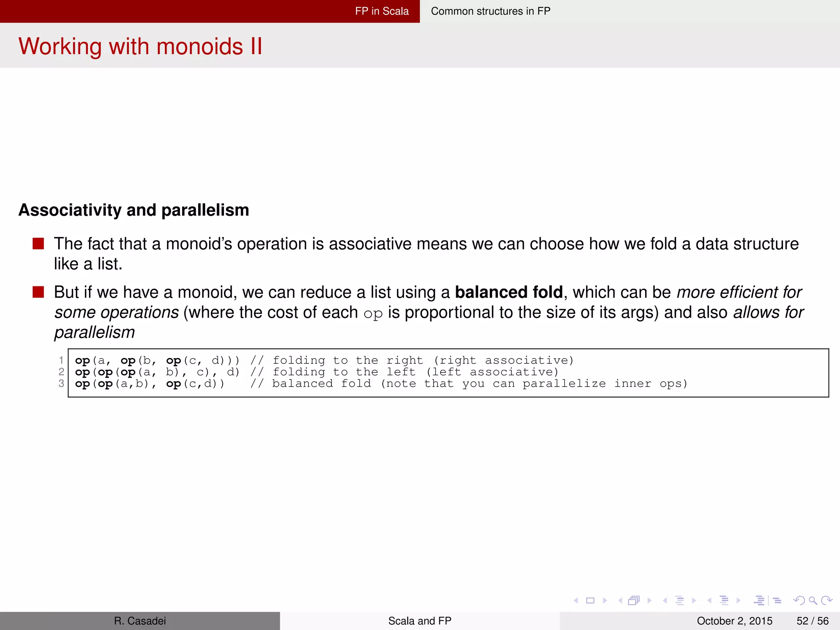The width and height of the screenshot is (840, 630).
Task: Click author name 'R. Casadei' in footer
Action: click(x=140, y=621)
